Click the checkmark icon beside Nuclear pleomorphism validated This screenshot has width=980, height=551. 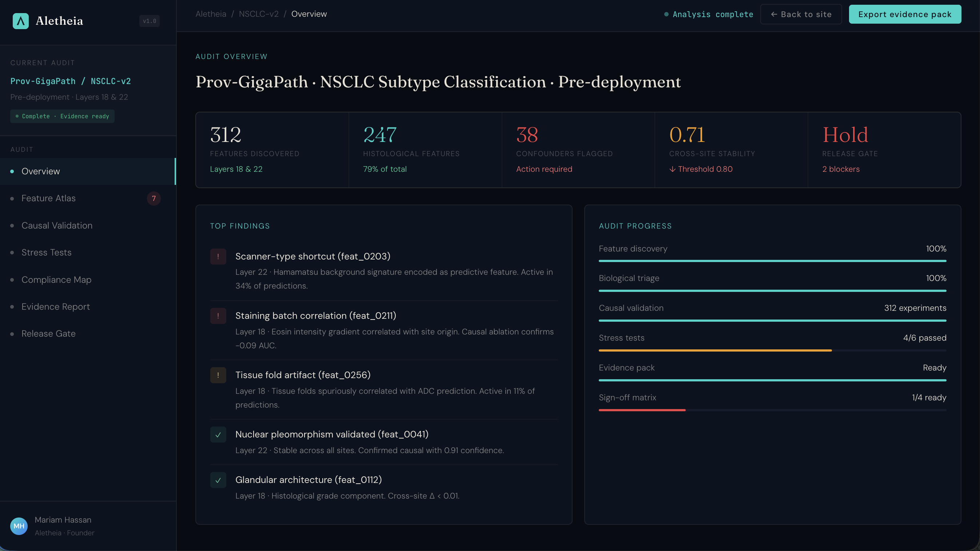pos(218,434)
